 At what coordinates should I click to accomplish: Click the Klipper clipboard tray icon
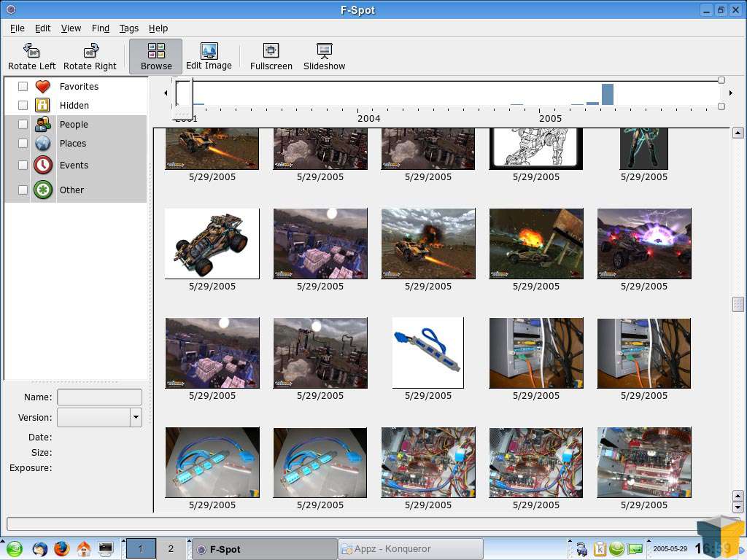click(x=600, y=549)
